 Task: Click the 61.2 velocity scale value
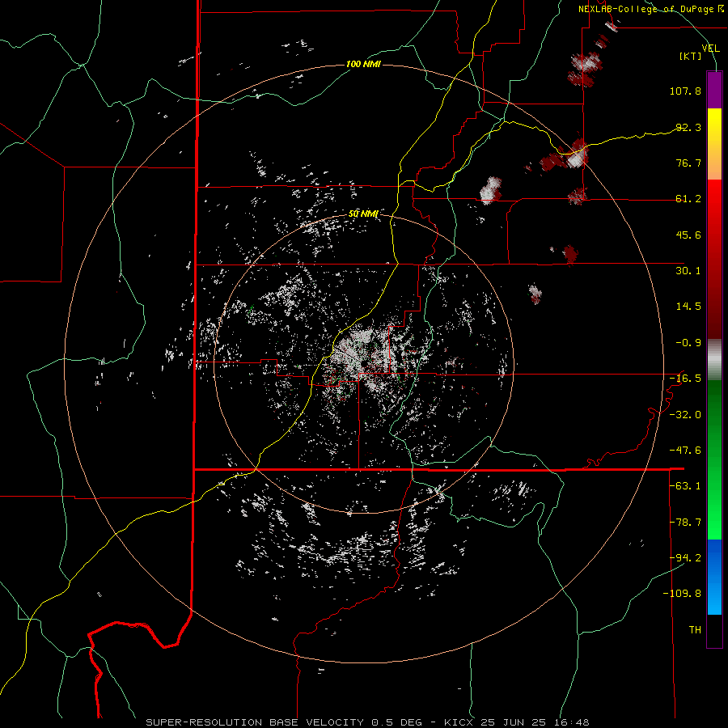[688, 199]
